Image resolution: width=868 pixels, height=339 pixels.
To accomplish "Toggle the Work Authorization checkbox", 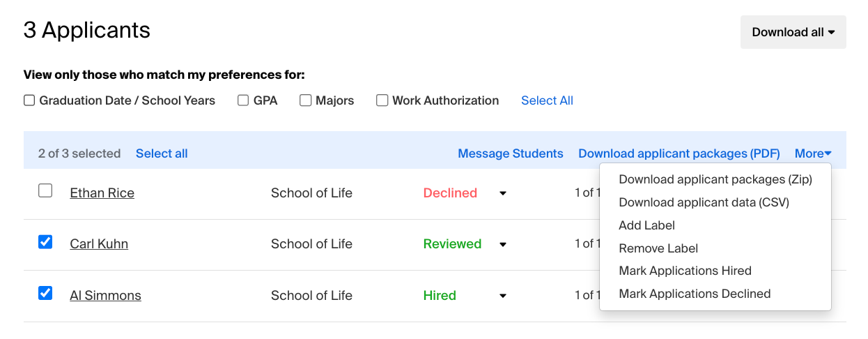I will tap(382, 100).
